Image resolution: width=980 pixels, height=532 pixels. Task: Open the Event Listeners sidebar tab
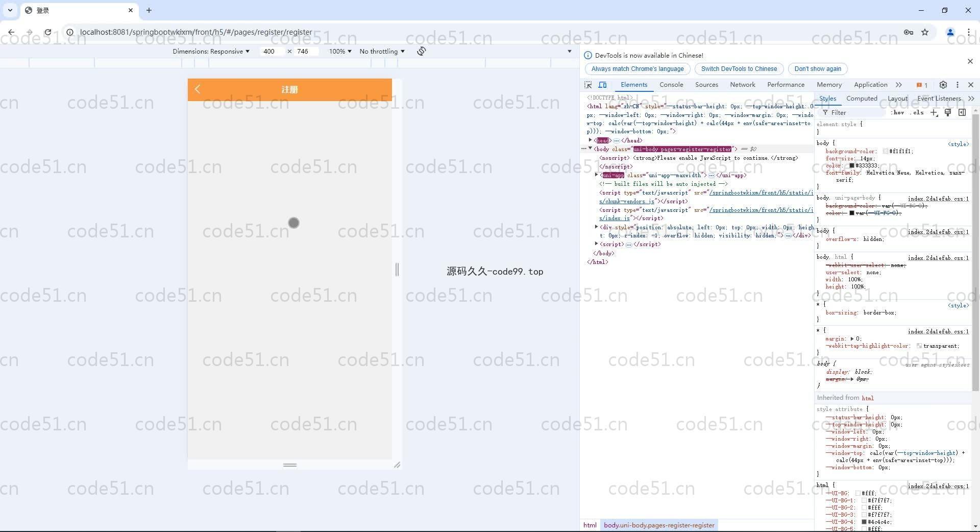939,99
